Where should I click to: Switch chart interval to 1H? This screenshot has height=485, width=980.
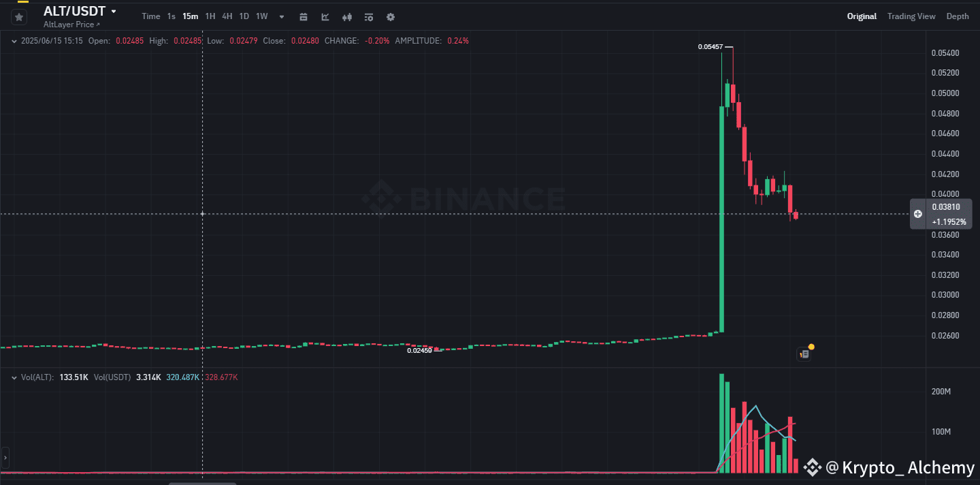(210, 16)
